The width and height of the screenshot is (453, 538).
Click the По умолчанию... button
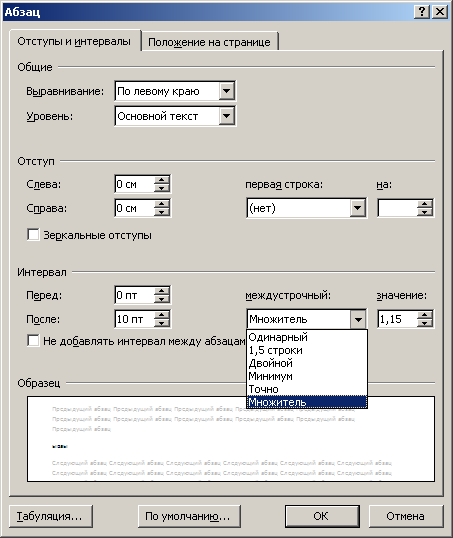coord(189,516)
